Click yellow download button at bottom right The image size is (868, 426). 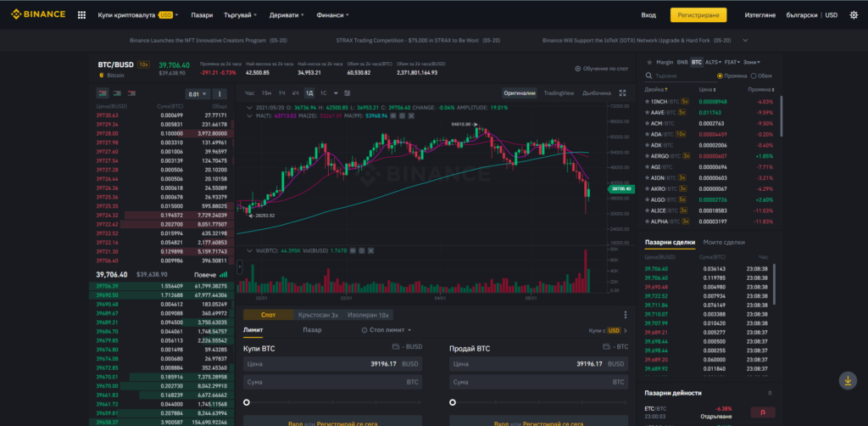[x=848, y=380]
